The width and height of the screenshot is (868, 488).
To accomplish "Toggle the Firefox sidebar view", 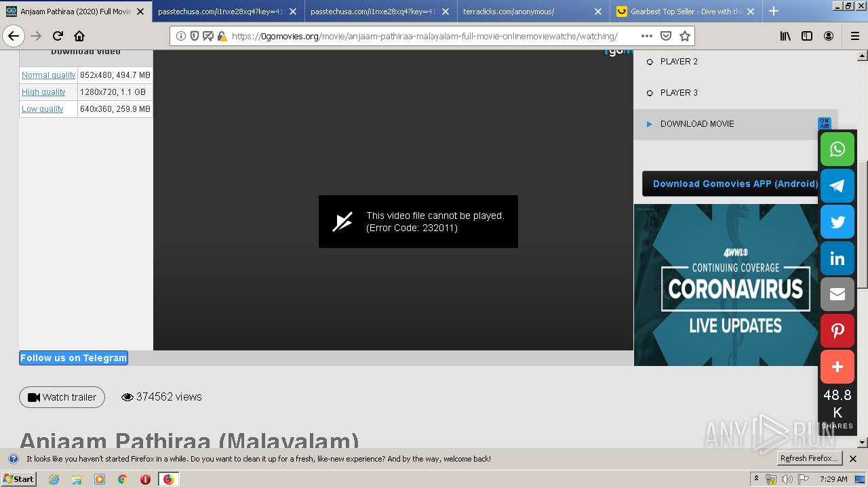I will [807, 36].
